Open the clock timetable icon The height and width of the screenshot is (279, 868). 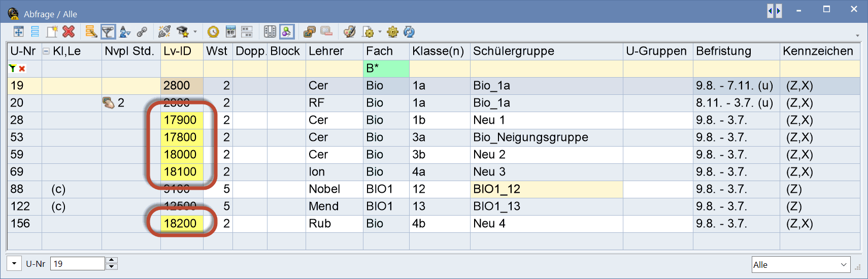213,32
